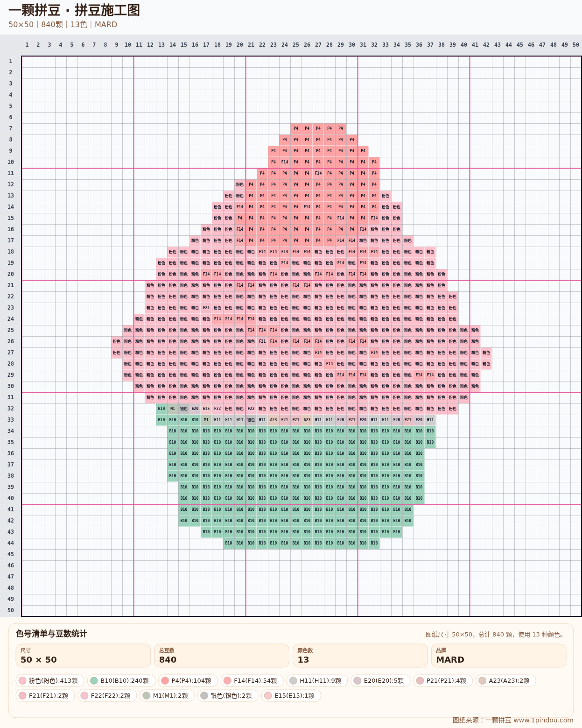Click the A23 cell in column 23
Screen dimensions: 582x728
[x=273, y=420]
